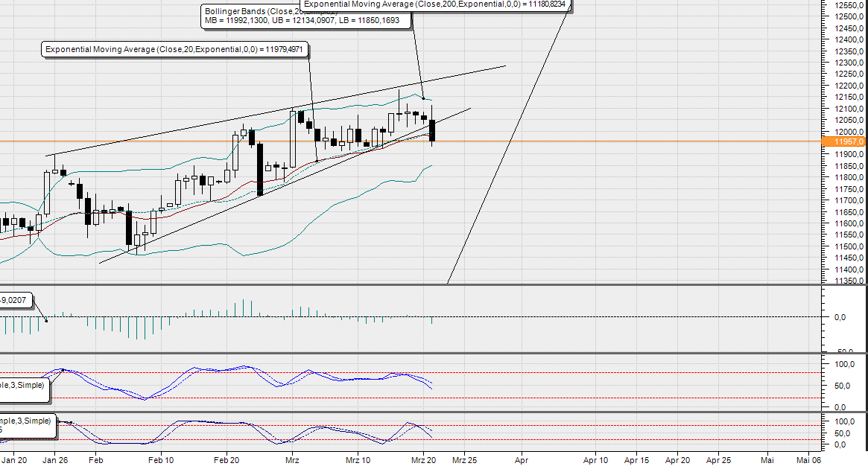The image size is (868, 472).
Task: Click the 12100,0 price axis label
Action: point(849,109)
